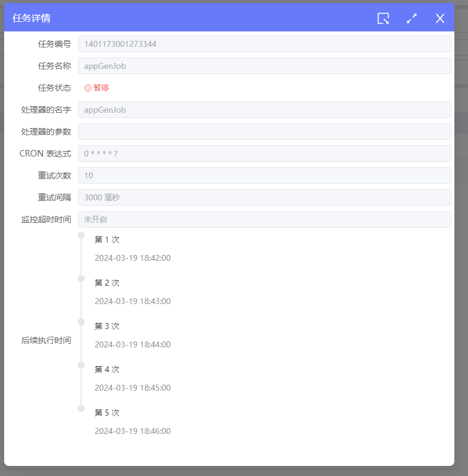This screenshot has width=468, height=476.
Task: Click the 第 4 次 label
Action: pos(107,369)
